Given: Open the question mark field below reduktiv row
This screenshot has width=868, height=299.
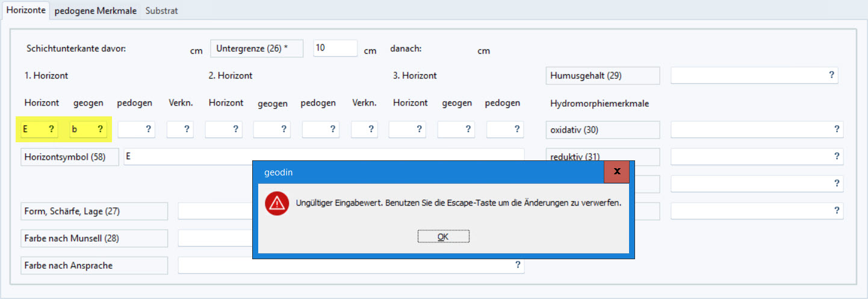Looking at the screenshot, I should (x=757, y=184).
